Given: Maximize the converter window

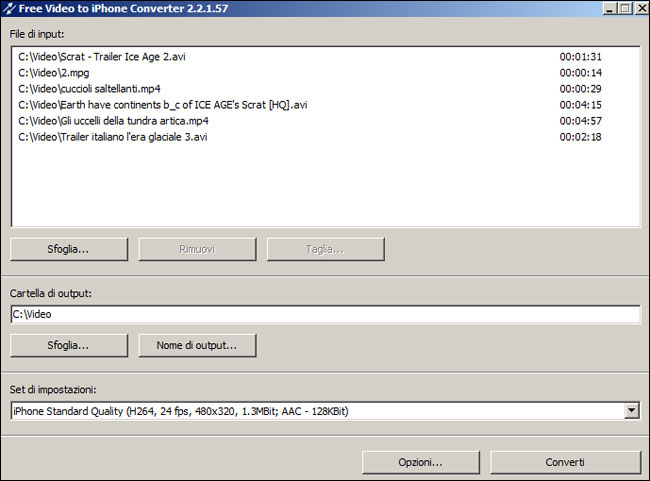Looking at the screenshot, I should (624, 8).
